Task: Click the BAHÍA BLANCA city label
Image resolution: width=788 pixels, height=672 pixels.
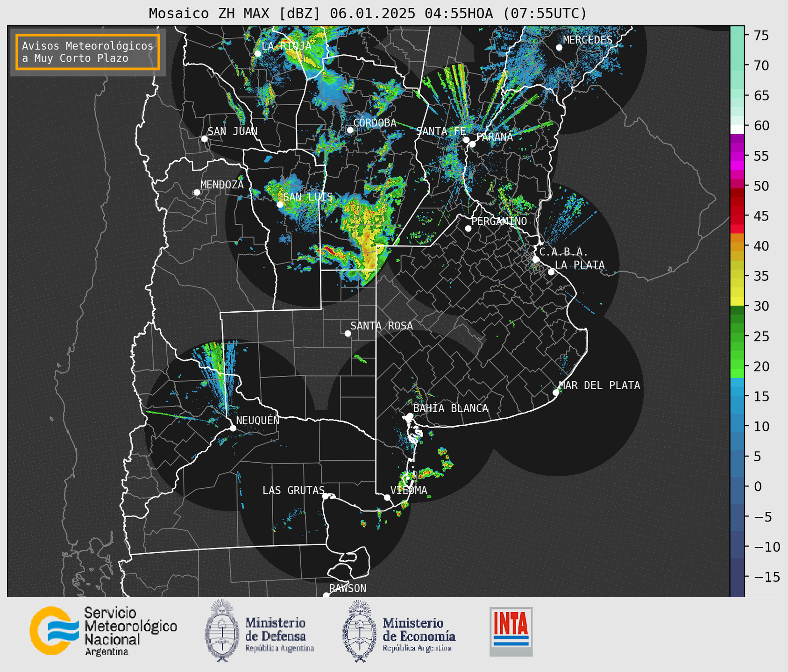Action: click(451, 408)
